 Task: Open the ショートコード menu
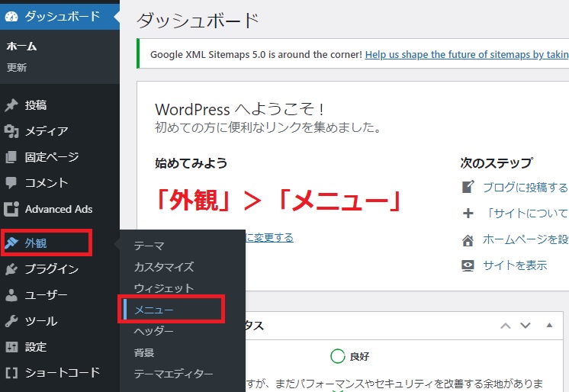[60, 373]
